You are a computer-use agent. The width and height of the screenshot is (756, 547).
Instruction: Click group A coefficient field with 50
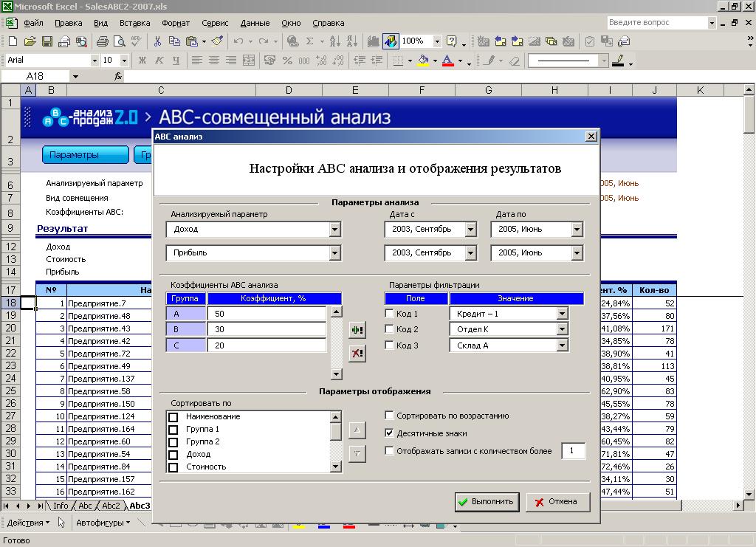click(x=267, y=314)
